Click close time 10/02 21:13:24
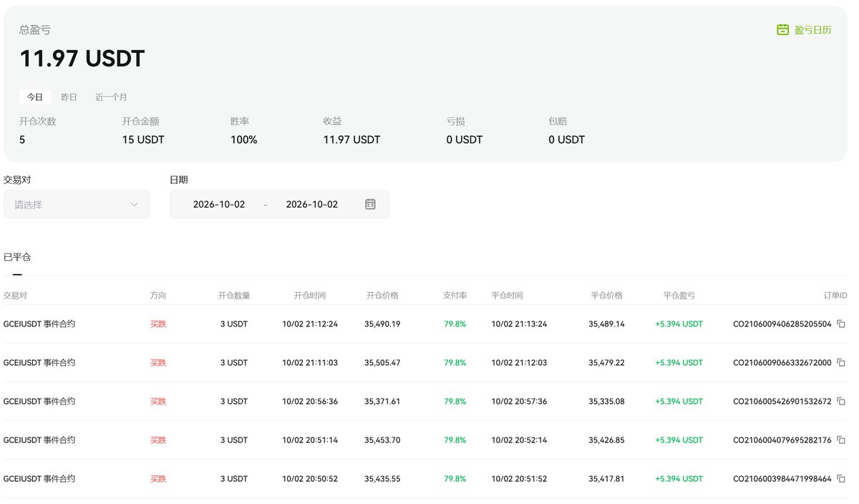The height and width of the screenshot is (504, 859). click(x=519, y=324)
